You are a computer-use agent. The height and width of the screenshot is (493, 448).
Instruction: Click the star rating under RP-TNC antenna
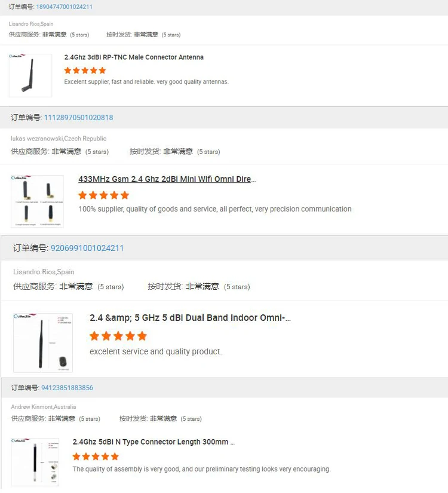[85, 71]
